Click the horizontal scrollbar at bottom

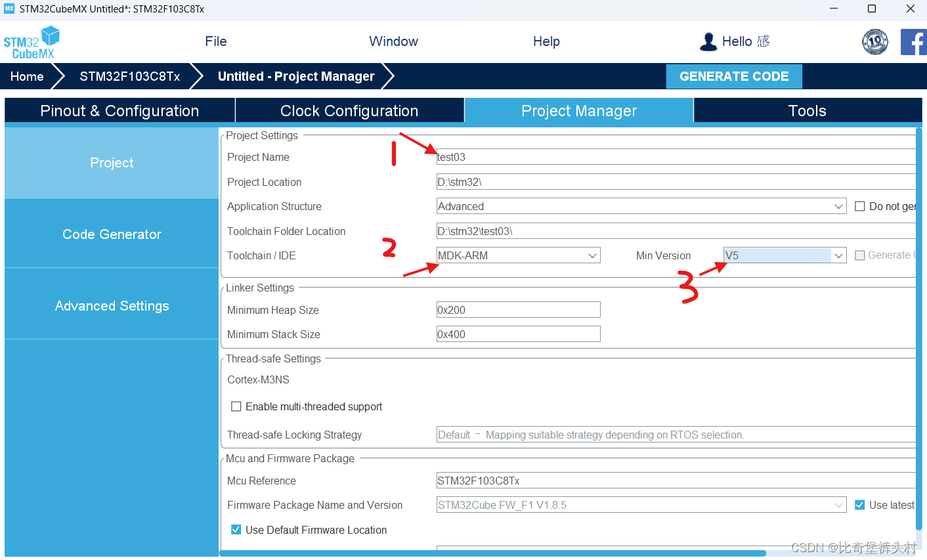492,553
